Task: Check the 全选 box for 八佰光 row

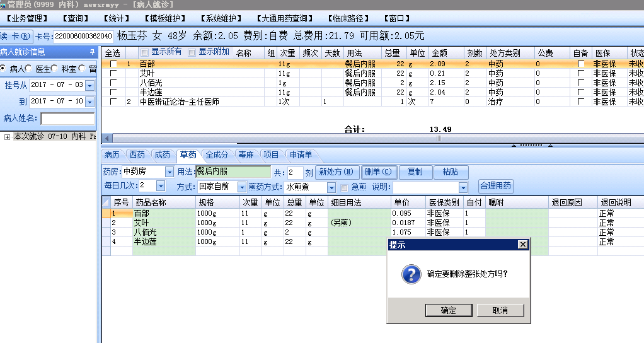Action: [113, 83]
